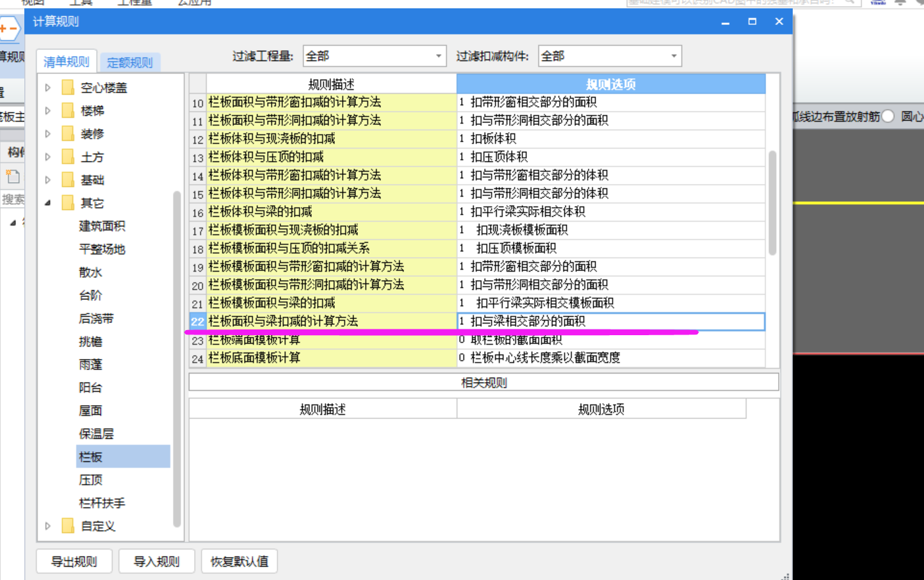Click the 土方 folder icon

tap(68, 157)
